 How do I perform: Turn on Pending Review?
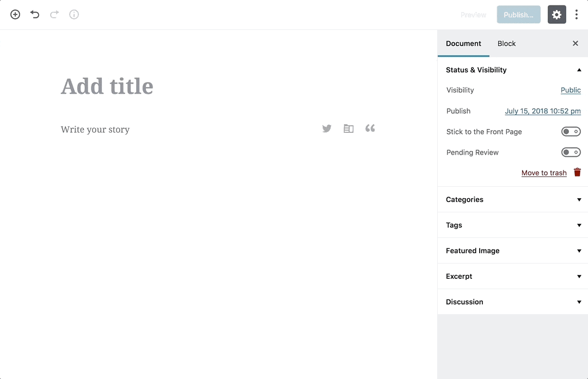571,152
